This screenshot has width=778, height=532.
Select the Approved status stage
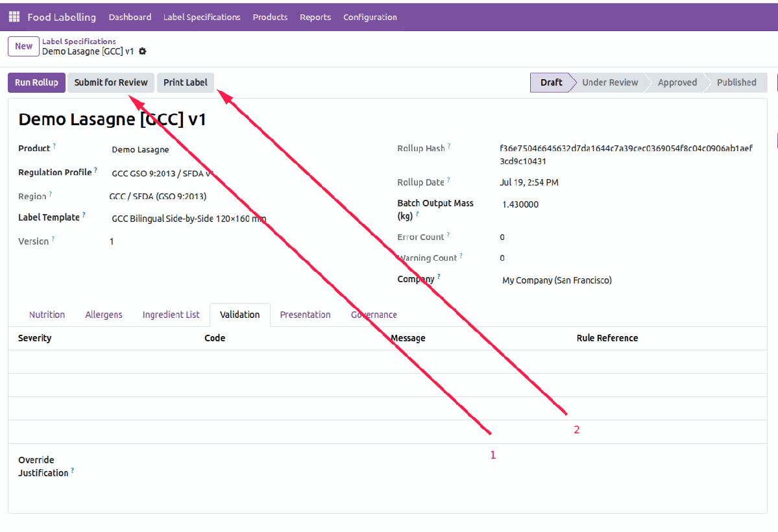pos(677,82)
